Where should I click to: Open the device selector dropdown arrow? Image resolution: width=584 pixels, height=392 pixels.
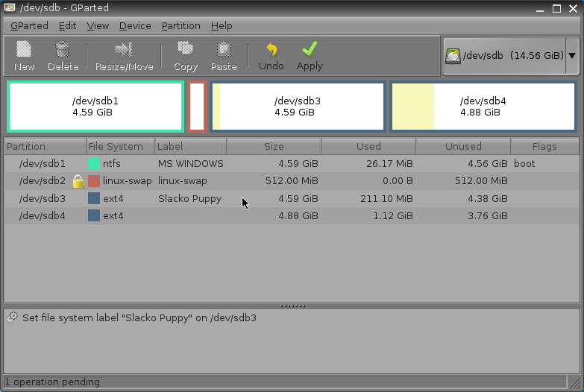pos(573,55)
